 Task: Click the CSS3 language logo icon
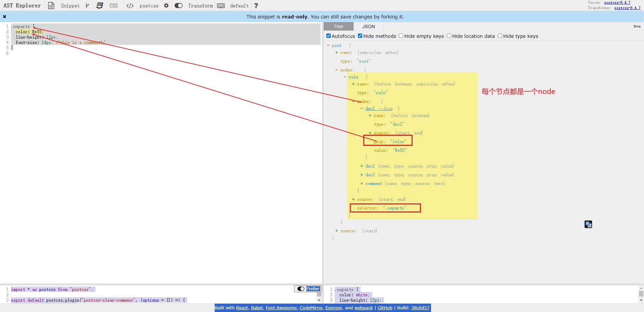100,6
